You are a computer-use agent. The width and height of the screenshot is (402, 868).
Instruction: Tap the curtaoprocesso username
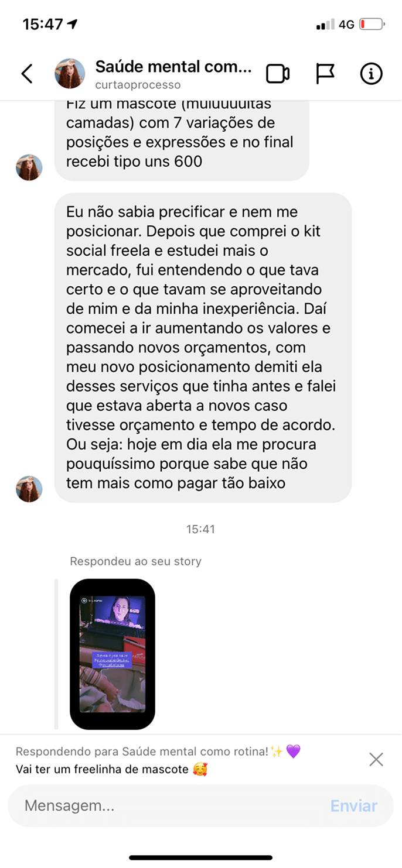[x=138, y=85]
